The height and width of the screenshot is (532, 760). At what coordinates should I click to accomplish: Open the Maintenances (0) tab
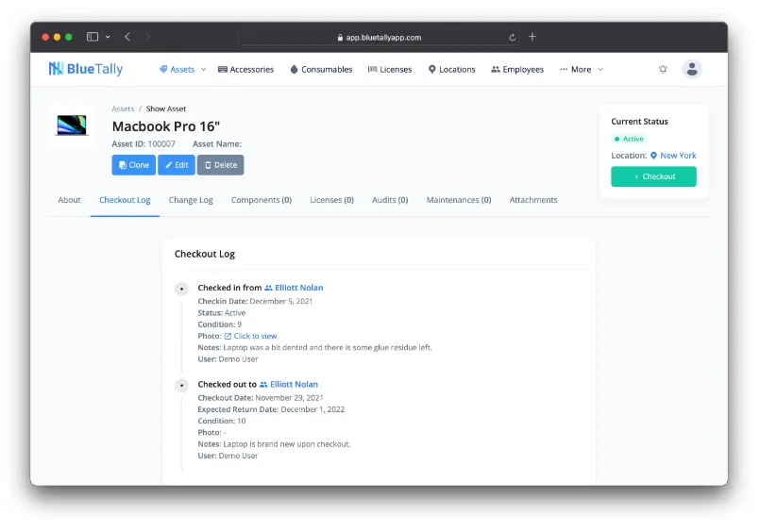click(459, 200)
